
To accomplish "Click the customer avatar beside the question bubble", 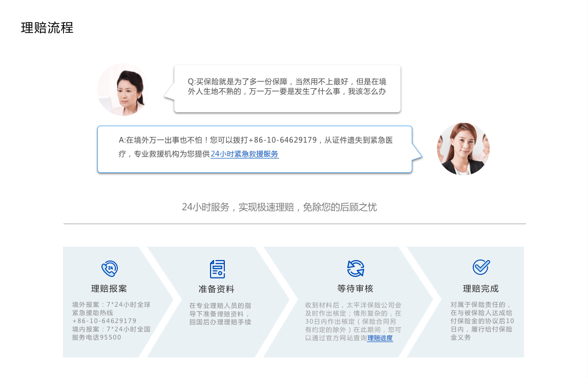I will [x=122, y=90].
